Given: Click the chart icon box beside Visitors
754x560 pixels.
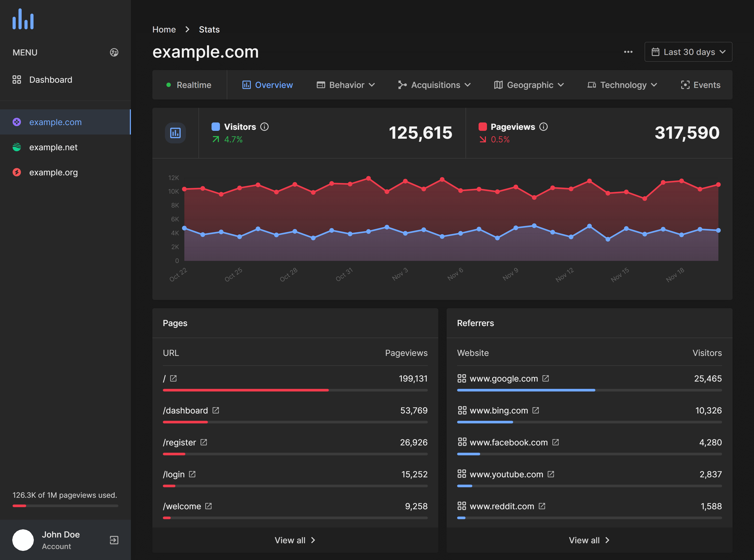Looking at the screenshot, I should pos(175,133).
